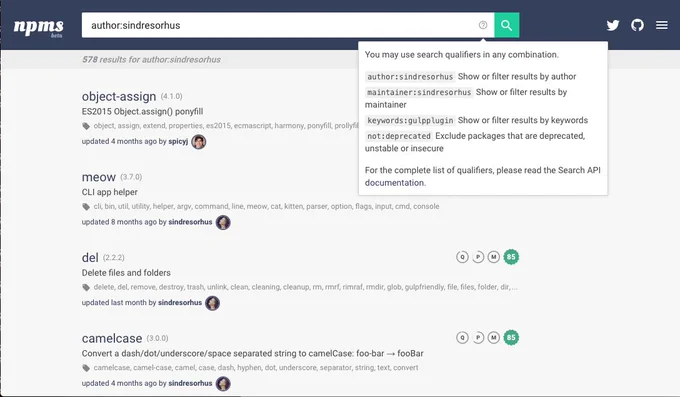This screenshot has width=680, height=397.
Task: Click the P popularity score circle for del
Action: click(478, 257)
